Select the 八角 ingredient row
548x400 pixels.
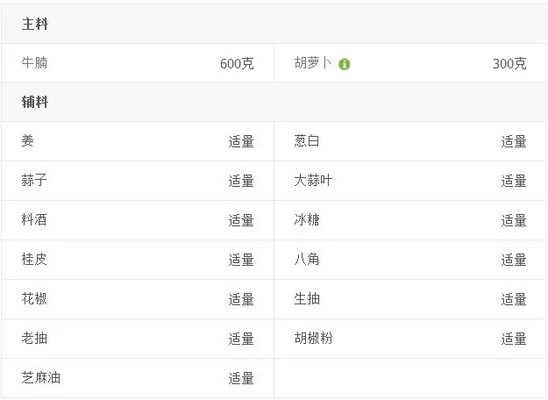pos(410,260)
